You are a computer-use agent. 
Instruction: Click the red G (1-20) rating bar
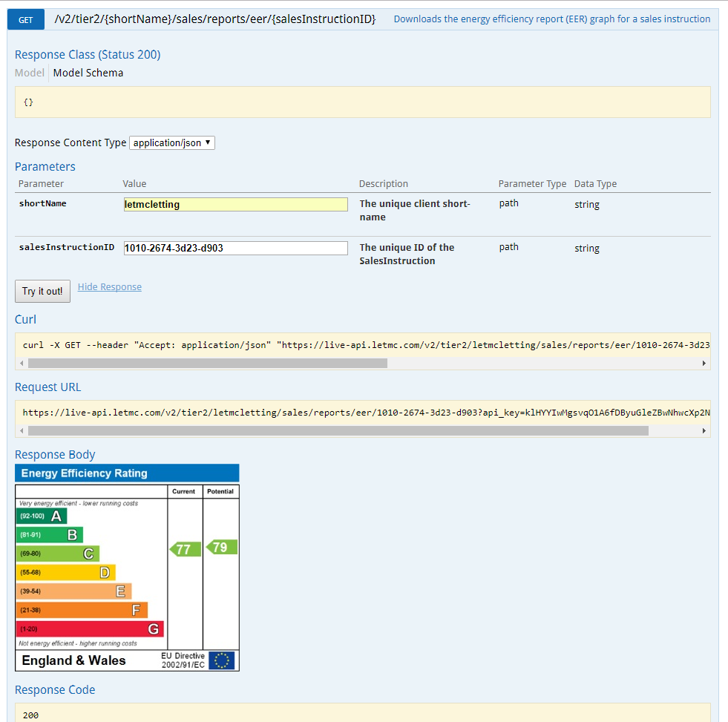click(90, 629)
